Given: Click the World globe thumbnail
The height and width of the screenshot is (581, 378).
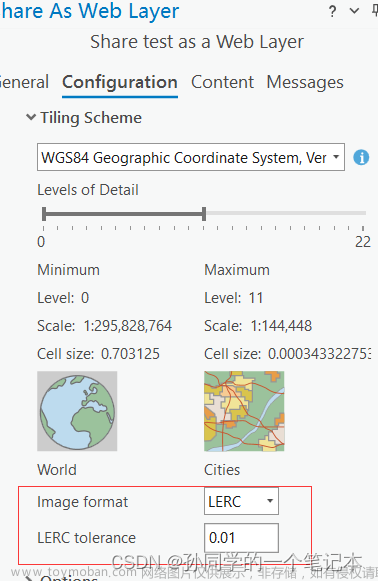Looking at the screenshot, I should point(77,411).
